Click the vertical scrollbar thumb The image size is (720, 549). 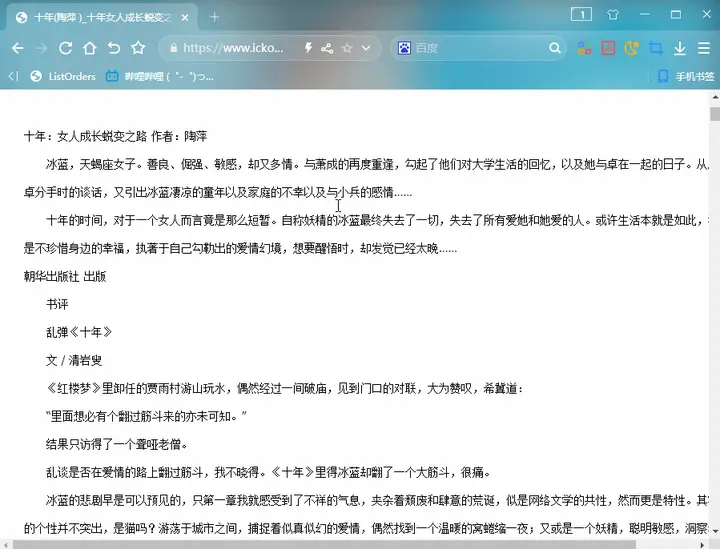[715, 113]
